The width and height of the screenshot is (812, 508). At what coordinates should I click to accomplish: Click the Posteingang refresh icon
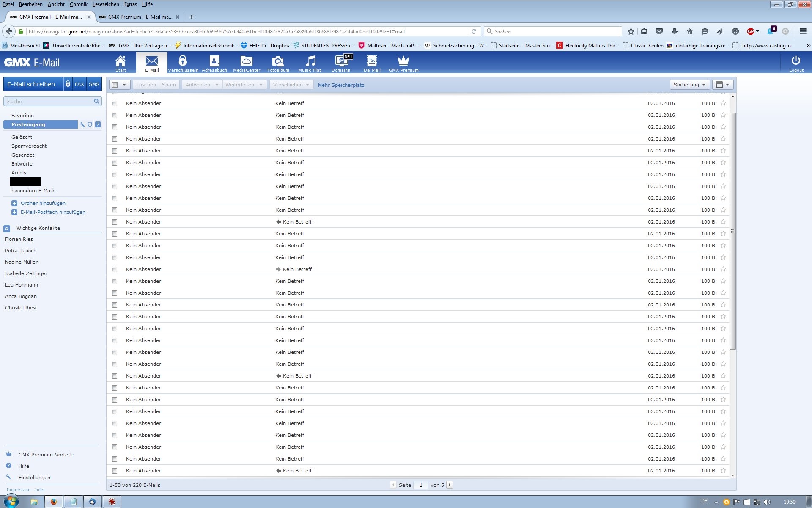90,124
